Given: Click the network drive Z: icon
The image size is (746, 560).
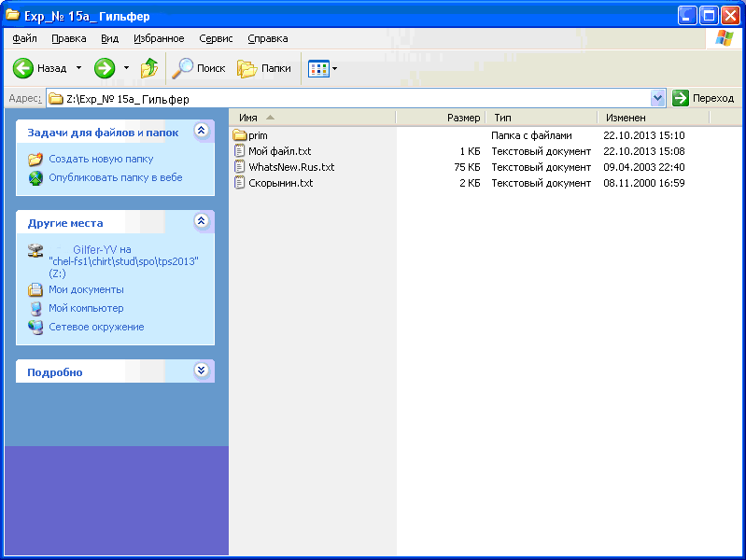Looking at the screenshot, I should 35,250.
